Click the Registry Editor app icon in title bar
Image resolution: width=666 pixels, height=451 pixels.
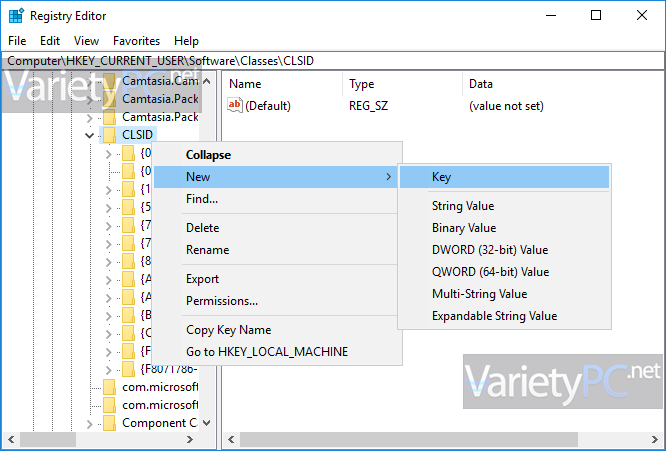tap(16, 16)
